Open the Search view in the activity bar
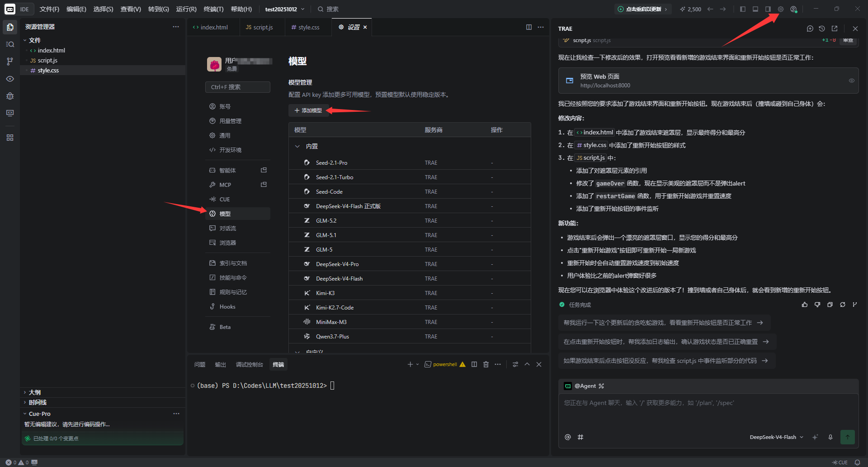This screenshot has width=868, height=467. [10, 44]
